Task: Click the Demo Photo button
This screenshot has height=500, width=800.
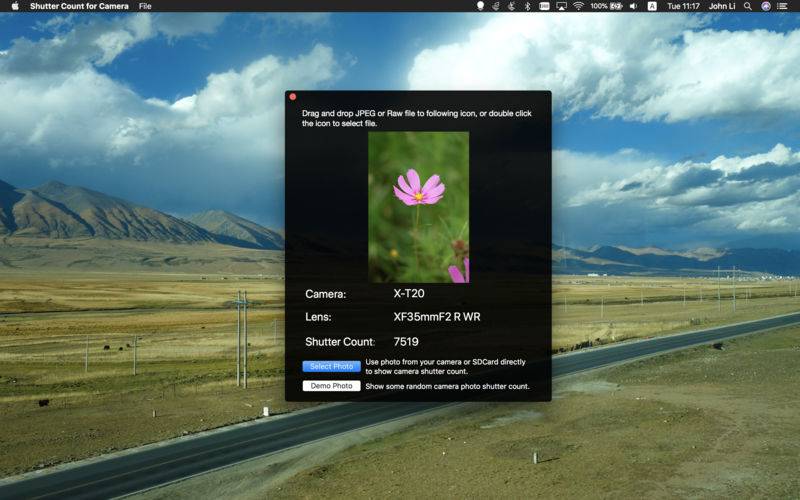Action: click(332, 386)
